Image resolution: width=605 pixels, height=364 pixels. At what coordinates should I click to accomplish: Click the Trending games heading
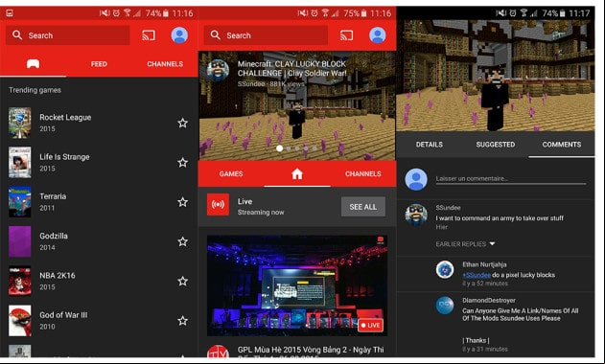[x=35, y=90]
